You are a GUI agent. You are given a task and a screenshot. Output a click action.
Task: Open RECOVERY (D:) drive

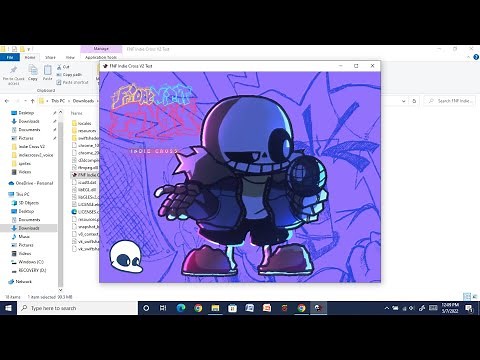[x=32, y=270]
